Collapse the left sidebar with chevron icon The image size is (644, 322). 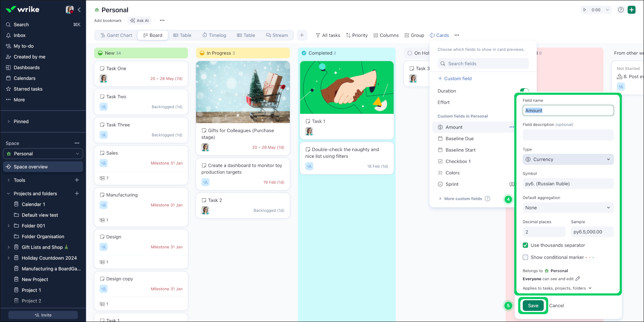click(x=79, y=10)
